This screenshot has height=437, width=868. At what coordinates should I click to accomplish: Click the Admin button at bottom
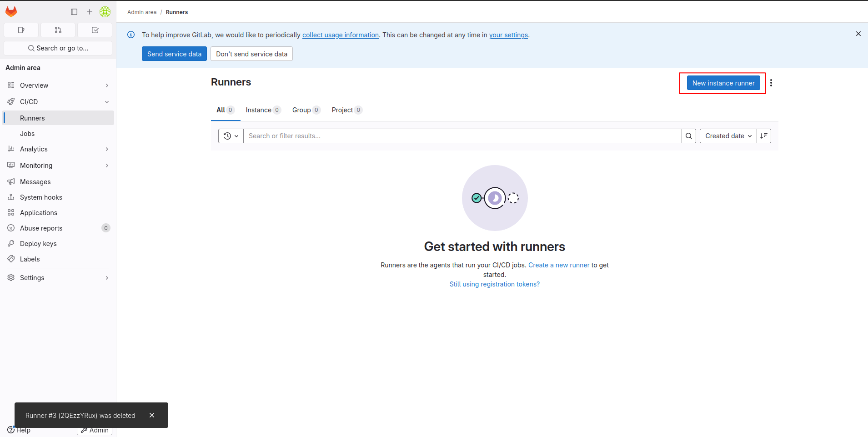[95, 430]
